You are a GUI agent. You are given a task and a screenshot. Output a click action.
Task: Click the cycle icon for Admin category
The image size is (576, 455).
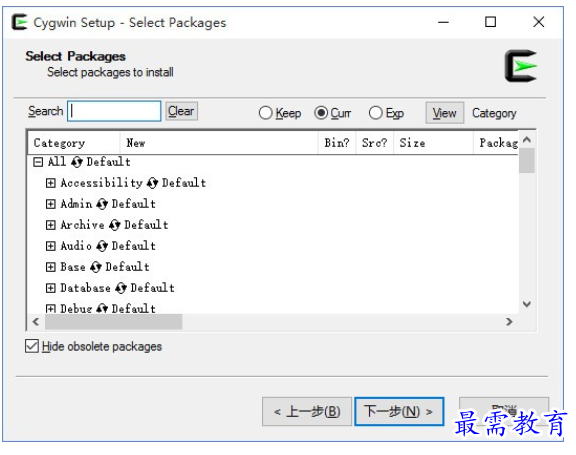(x=102, y=204)
